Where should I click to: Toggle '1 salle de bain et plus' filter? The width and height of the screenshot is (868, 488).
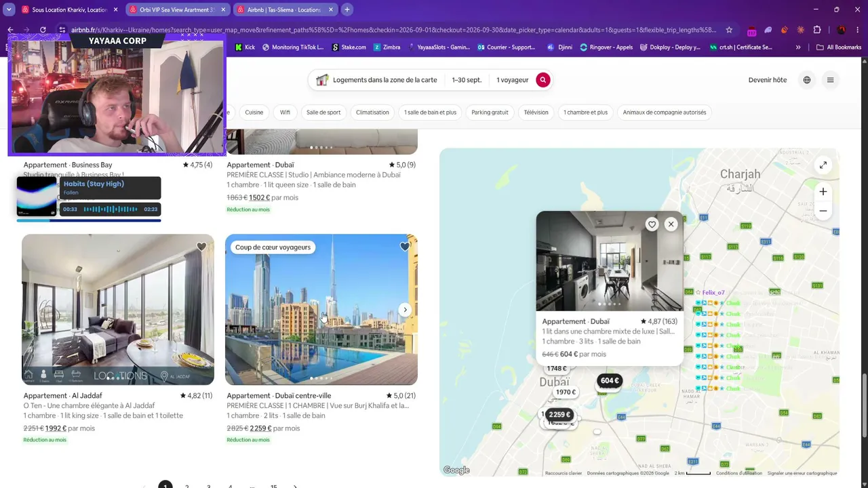[x=431, y=113]
